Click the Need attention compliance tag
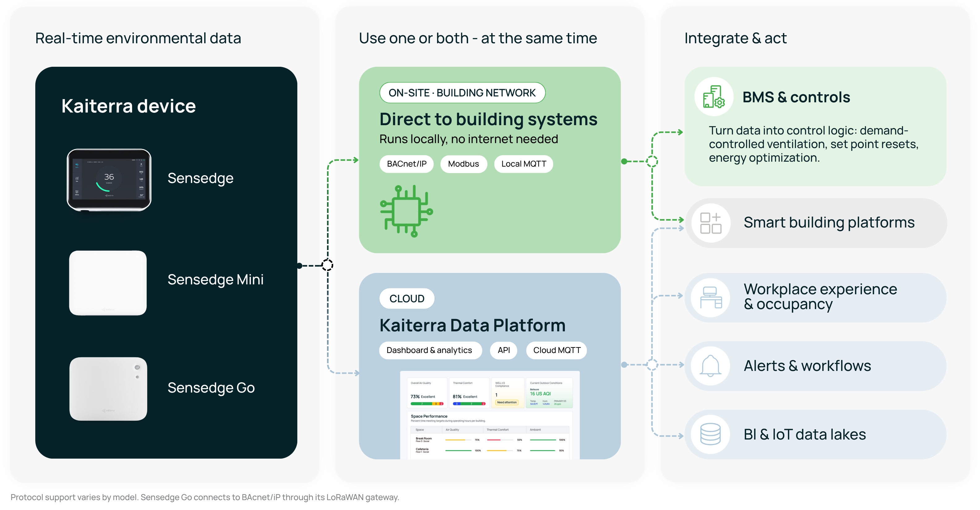This screenshot has width=980, height=510. [x=507, y=402]
